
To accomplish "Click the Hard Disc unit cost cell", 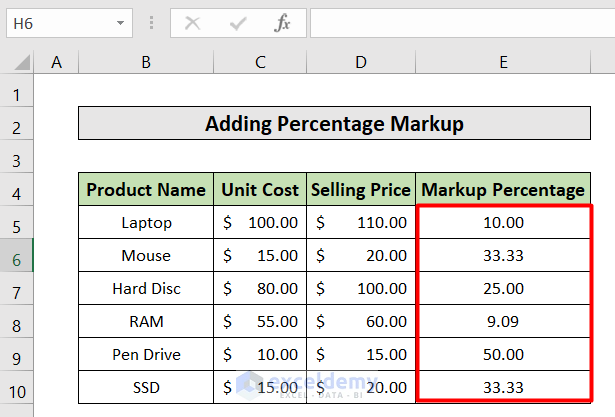I will (260, 288).
